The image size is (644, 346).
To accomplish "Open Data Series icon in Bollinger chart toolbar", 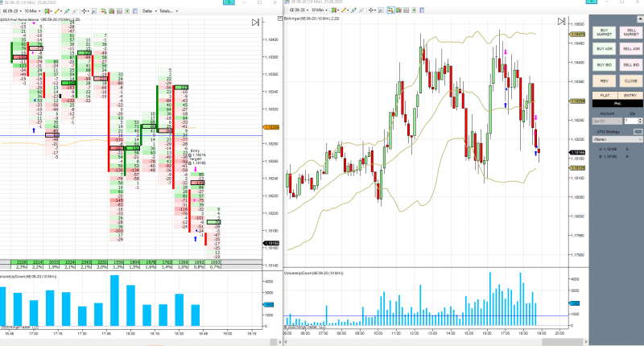I will tap(398, 10).
